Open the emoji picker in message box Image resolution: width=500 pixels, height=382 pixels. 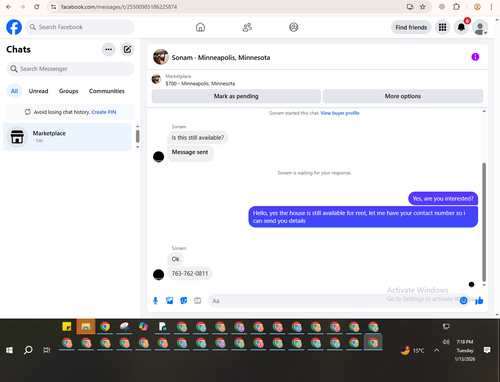click(x=463, y=301)
